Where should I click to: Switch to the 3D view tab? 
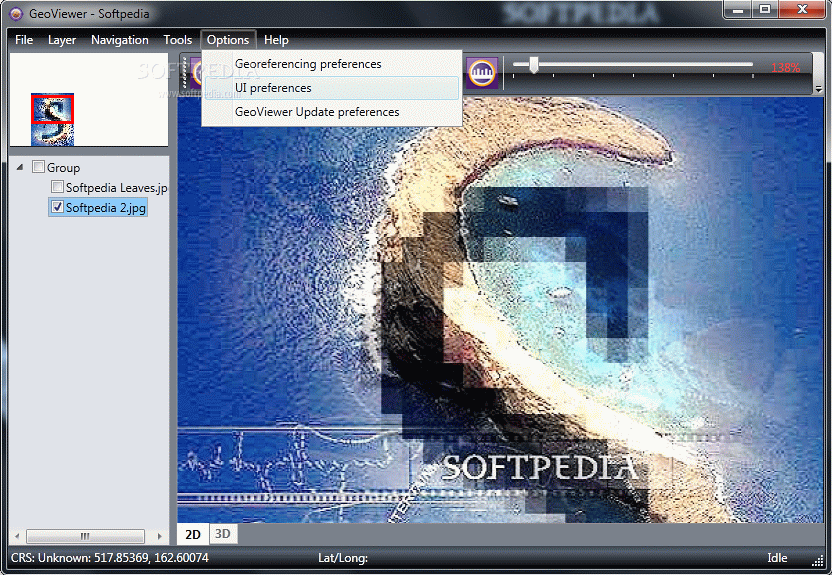(223, 534)
